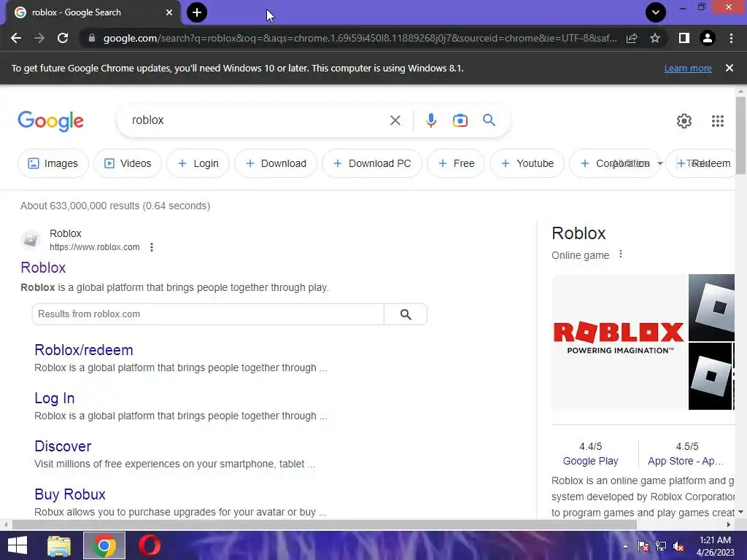Open the taskbar clock showing 1:21 AM
This screenshot has height=560, width=747.
click(716, 546)
